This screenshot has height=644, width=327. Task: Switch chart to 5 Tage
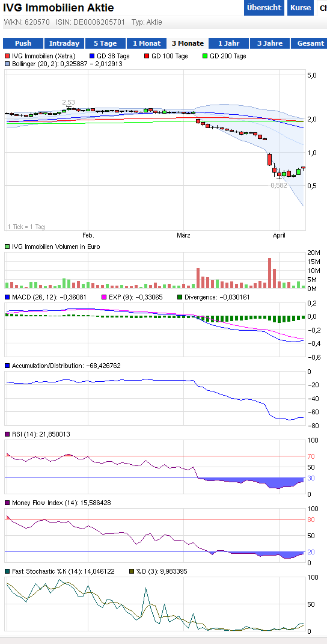pyautogui.click(x=105, y=43)
